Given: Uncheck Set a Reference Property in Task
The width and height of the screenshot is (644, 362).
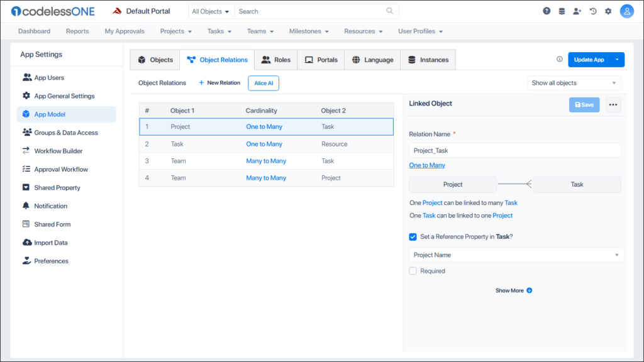Looking at the screenshot, I should point(413,237).
